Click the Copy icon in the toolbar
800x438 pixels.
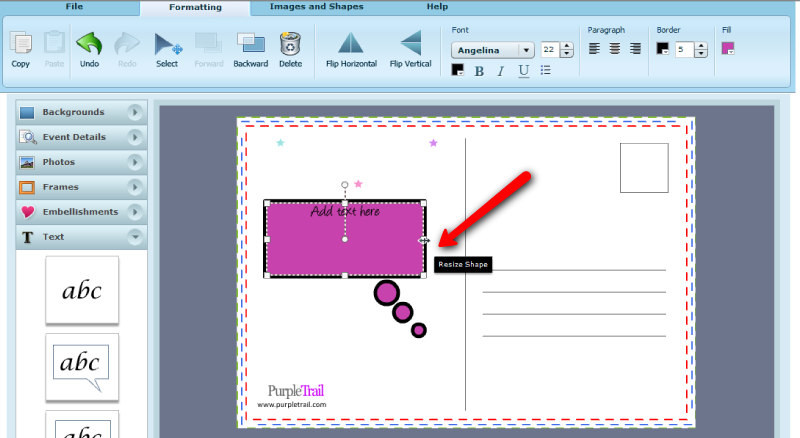(x=21, y=43)
